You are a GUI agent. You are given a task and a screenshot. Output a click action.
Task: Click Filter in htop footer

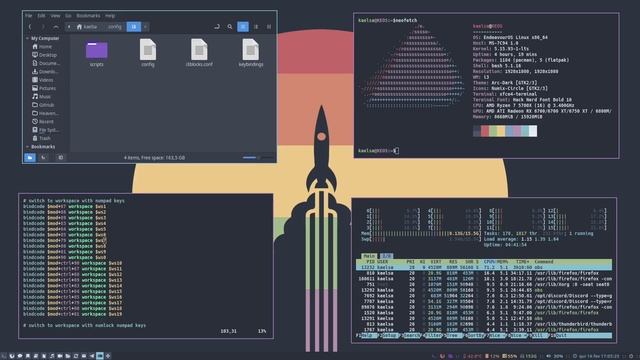point(433,336)
